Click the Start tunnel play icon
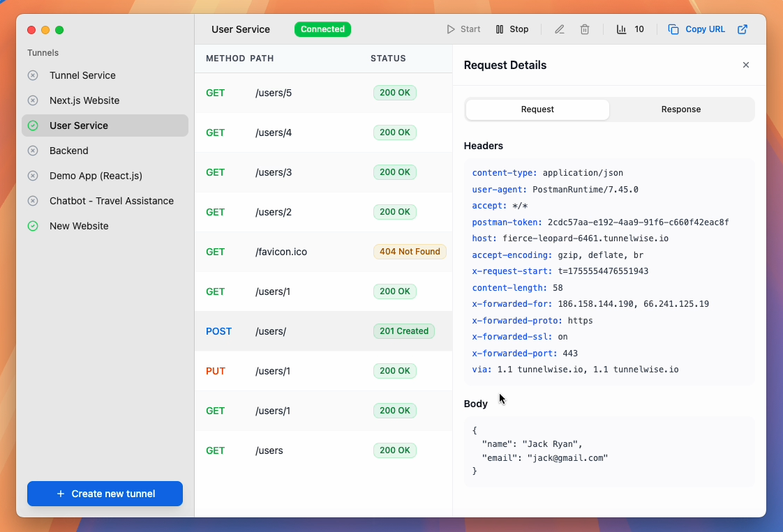The image size is (783, 532). [450, 29]
